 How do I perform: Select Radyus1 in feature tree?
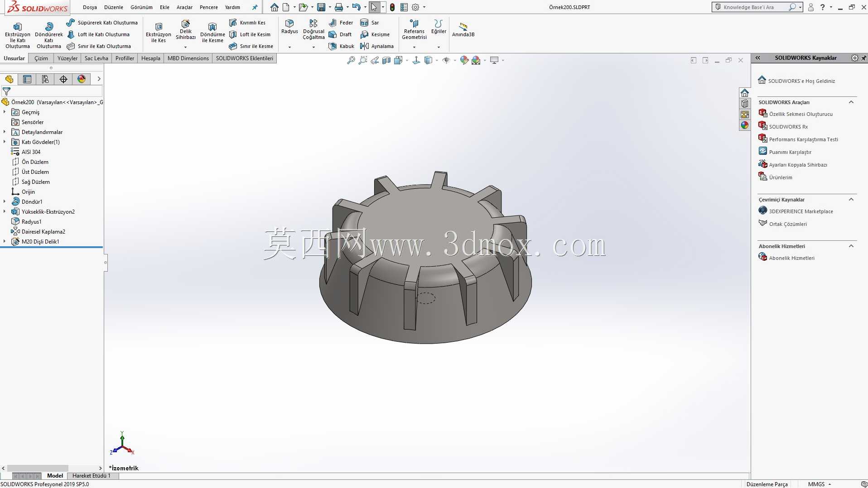point(31,222)
